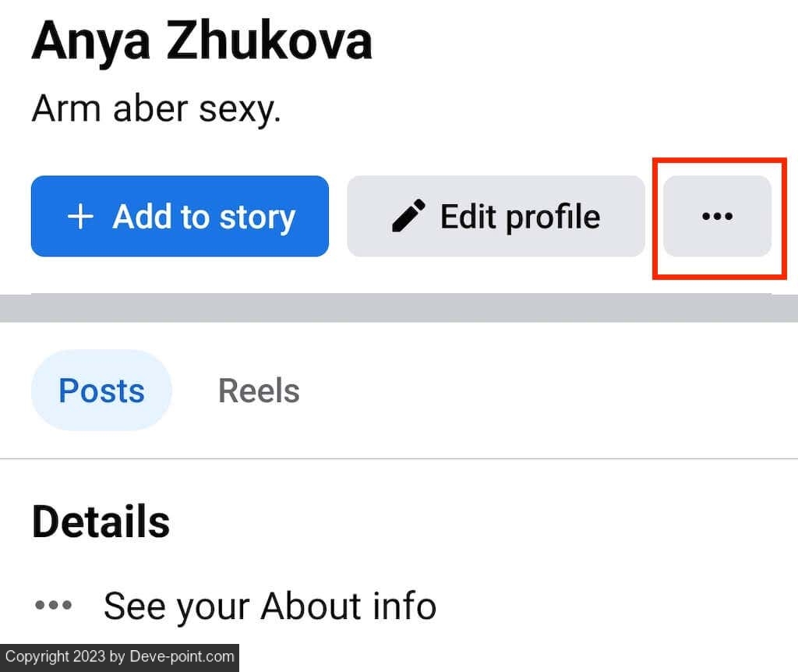
Task: Open the See your About info link
Action: coord(270,605)
